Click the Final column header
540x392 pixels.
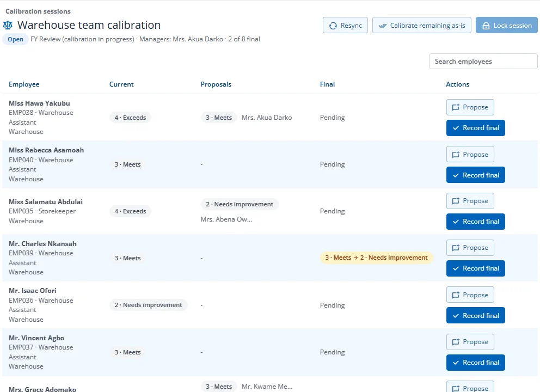pos(327,84)
